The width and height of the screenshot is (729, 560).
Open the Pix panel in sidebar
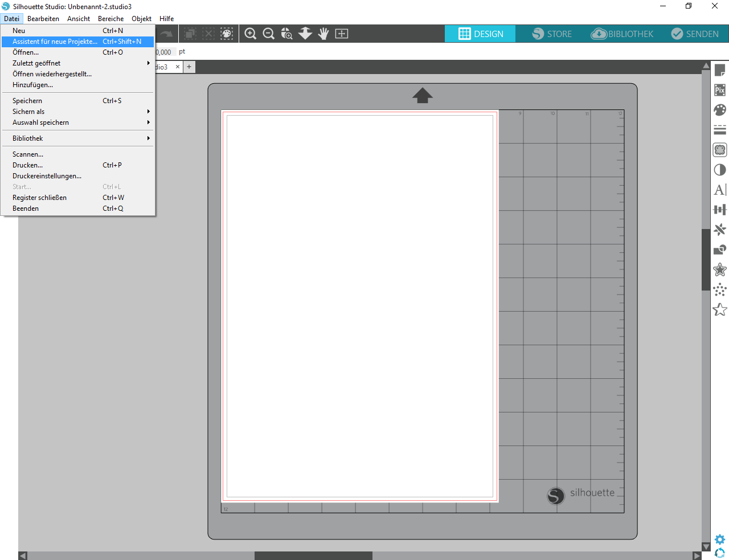[720, 90]
